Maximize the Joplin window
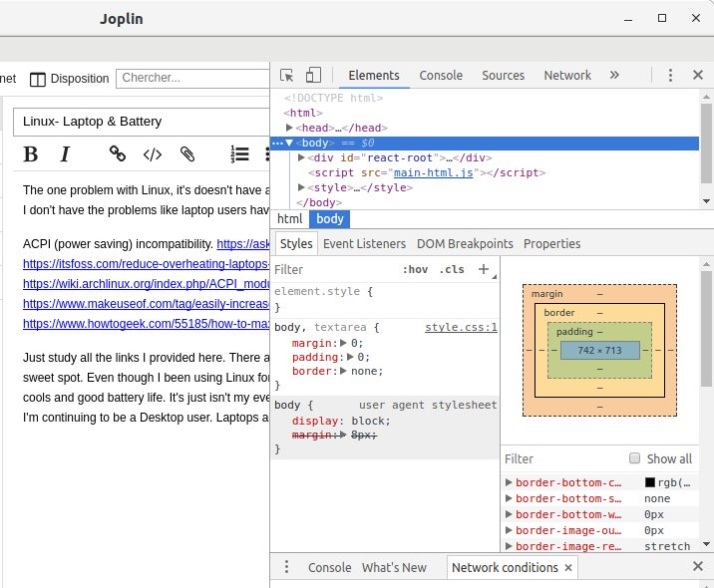The height and width of the screenshot is (588, 714). (662, 18)
